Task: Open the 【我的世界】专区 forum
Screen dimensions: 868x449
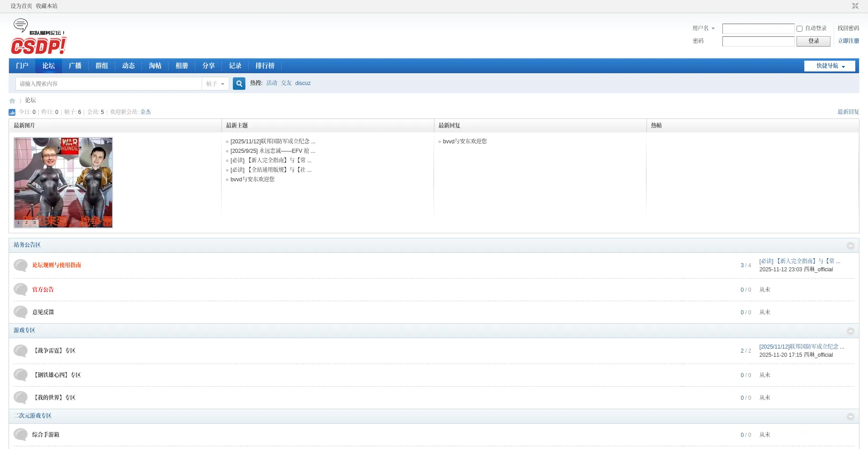Action: pyautogui.click(x=54, y=398)
